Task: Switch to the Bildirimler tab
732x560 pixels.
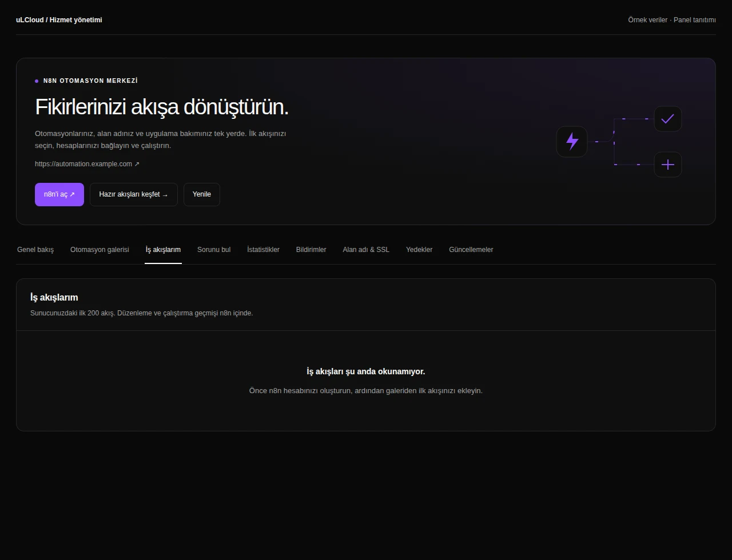Action: 311,250
